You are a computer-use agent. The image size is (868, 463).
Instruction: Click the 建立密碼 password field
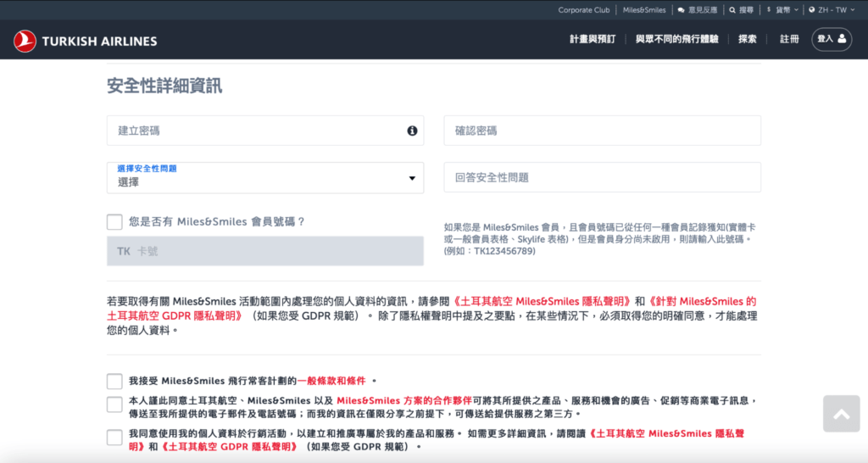(x=265, y=131)
